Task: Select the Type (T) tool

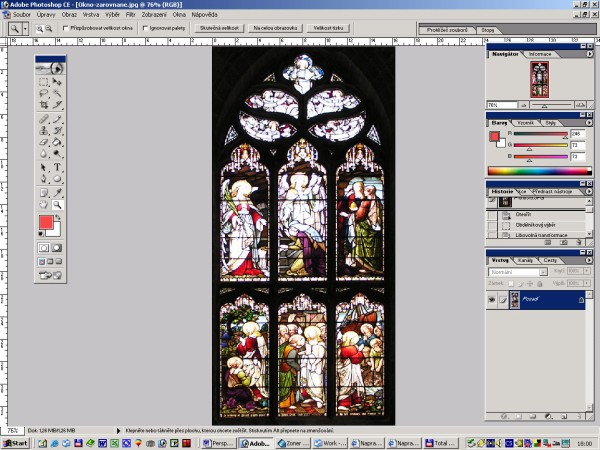Action: [58, 167]
